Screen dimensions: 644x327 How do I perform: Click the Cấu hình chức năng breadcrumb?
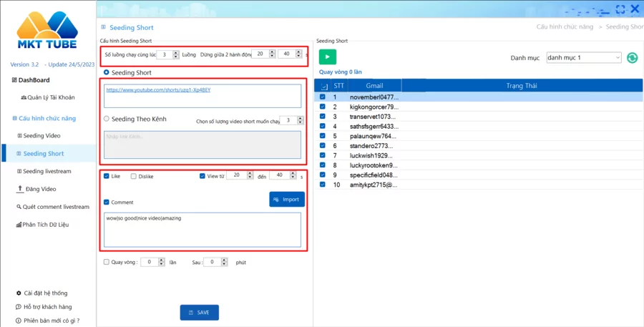pos(565,26)
